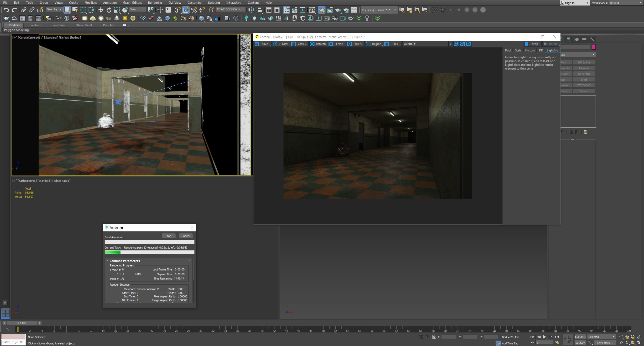
Task: Click the Corona Sun light icon
Action: pos(125,18)
